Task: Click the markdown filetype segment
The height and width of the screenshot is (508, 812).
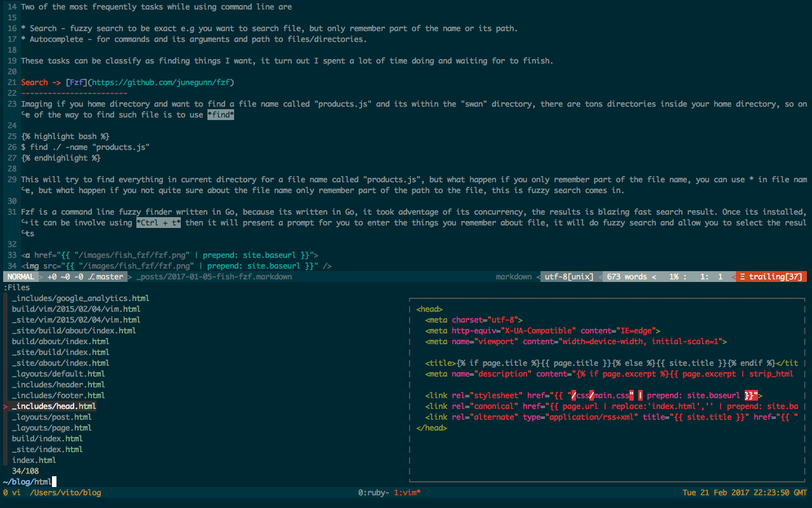Action: (x=513, y=277)
